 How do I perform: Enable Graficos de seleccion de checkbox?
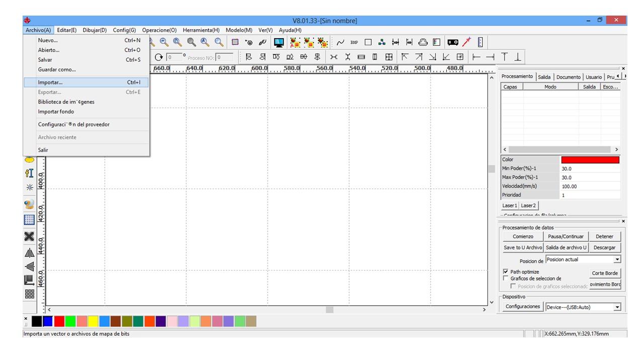506,278
